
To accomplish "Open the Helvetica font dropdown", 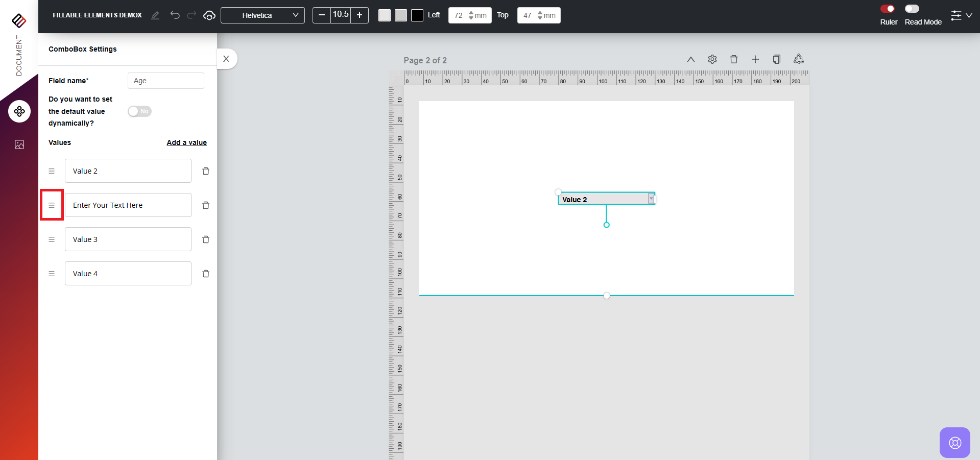I will [x=262, y=15].
